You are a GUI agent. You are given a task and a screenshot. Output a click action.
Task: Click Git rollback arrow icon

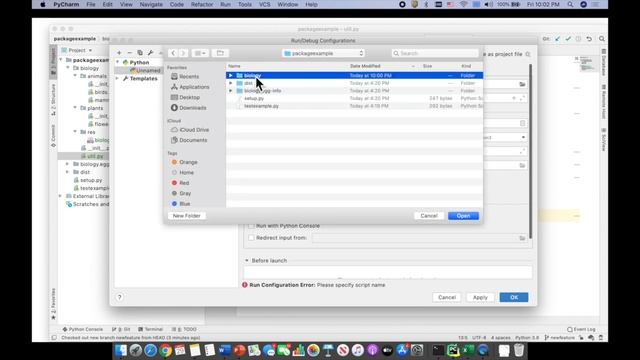(x=589, y=39)
